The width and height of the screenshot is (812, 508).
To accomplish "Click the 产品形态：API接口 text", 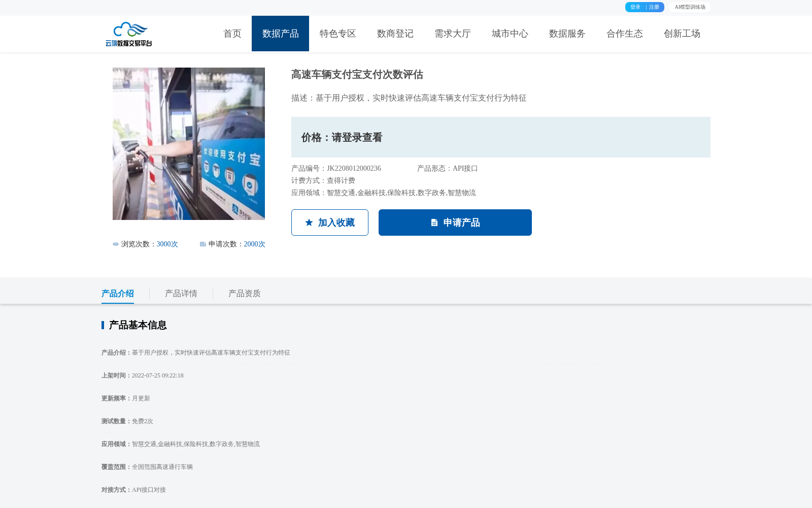I will click(x=448, y=169).
